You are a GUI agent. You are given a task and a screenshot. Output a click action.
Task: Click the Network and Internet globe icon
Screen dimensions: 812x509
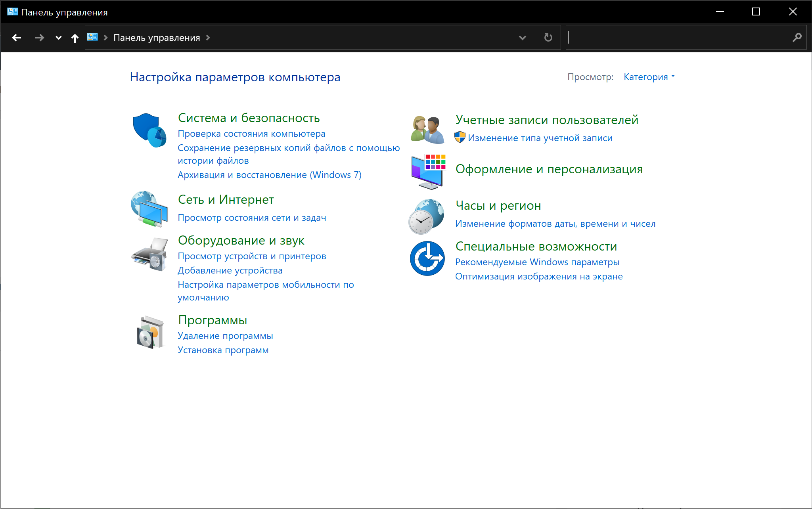[149, 209]
